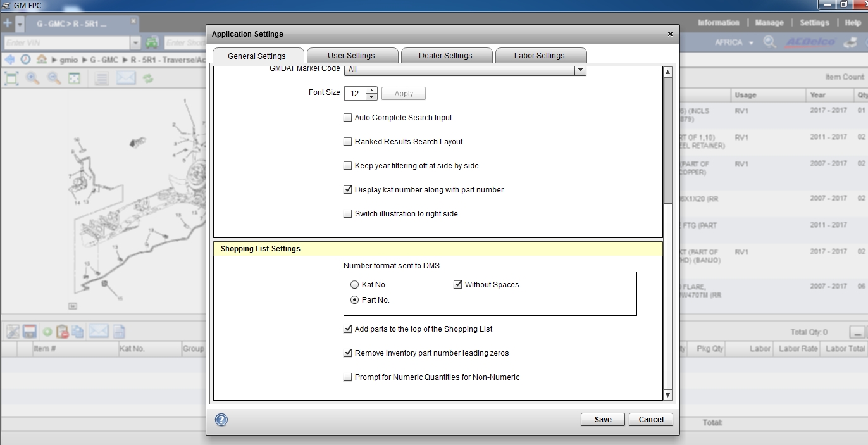The image size is (868, 445).
Task: Open a new catalog tab with the plus icon
Action: pyautogui.click(x=7, y=23)
